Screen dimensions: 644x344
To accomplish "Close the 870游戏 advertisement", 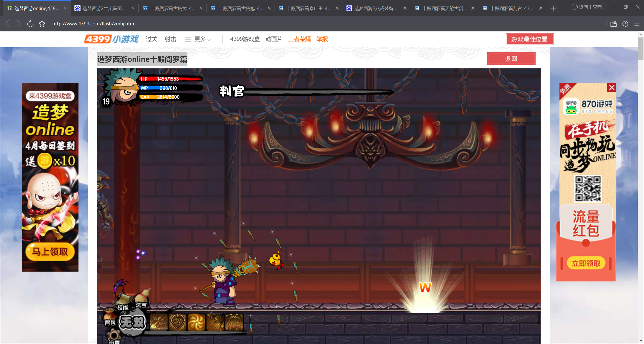I will [612, 88].
